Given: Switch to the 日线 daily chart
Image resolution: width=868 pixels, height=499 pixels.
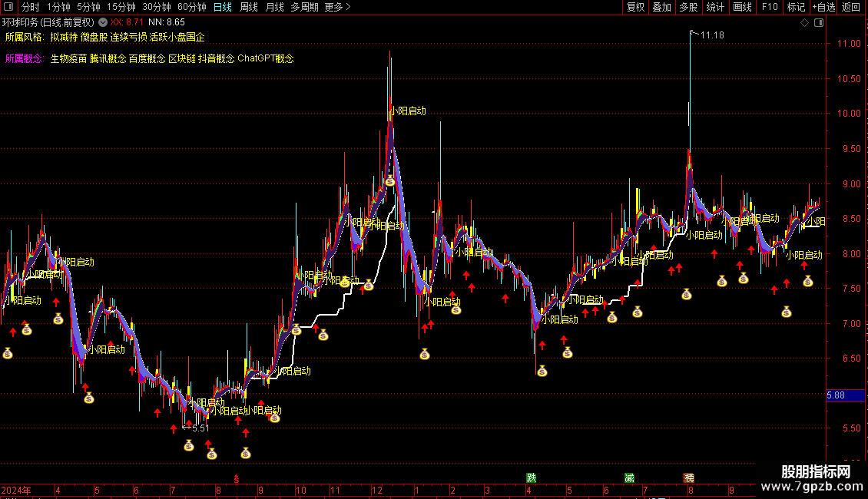Looking at the screenshot, I should tap(223, 7).
